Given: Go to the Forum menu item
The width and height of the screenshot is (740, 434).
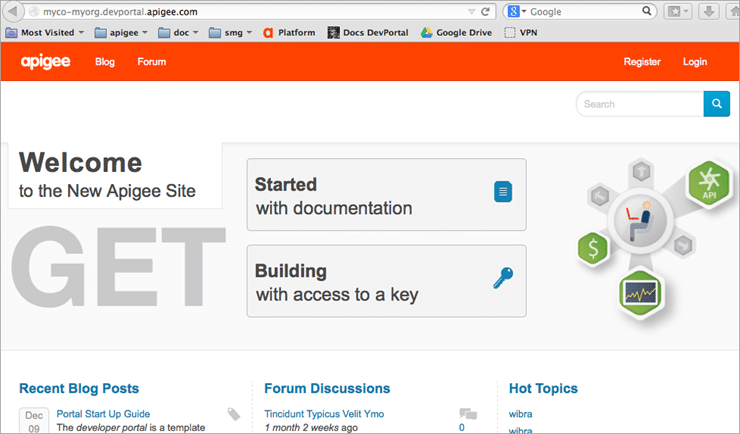Looking at the screenshot, I should pyautogui.click(x=151, y=62).
